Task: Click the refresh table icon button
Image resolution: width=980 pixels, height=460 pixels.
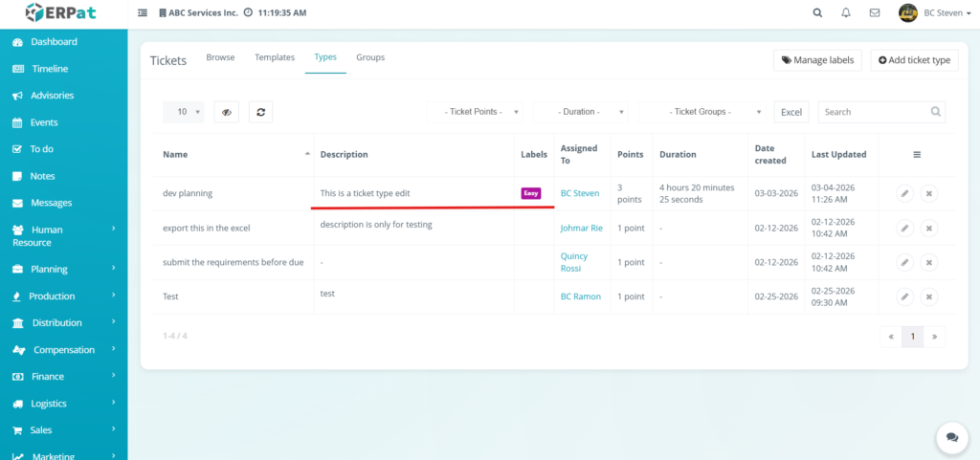Action: [x=259, y=112]
